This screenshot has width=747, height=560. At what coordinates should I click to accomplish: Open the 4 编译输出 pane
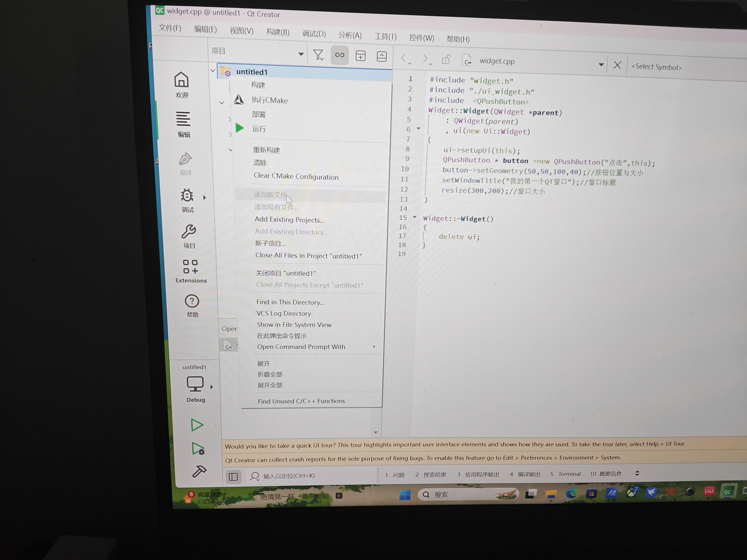(525, 474)
